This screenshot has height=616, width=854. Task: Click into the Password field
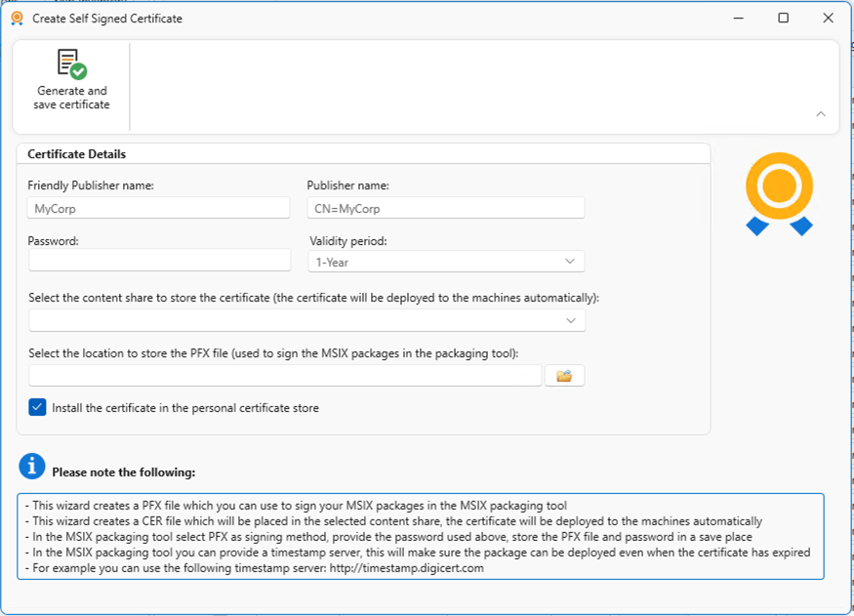tap(159, 260)
